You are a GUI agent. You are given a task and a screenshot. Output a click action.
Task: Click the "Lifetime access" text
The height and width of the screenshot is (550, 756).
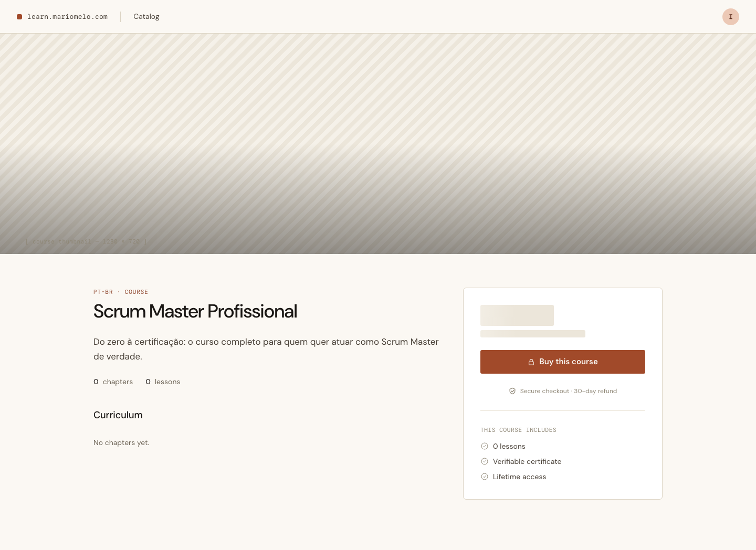click(519, 477)
